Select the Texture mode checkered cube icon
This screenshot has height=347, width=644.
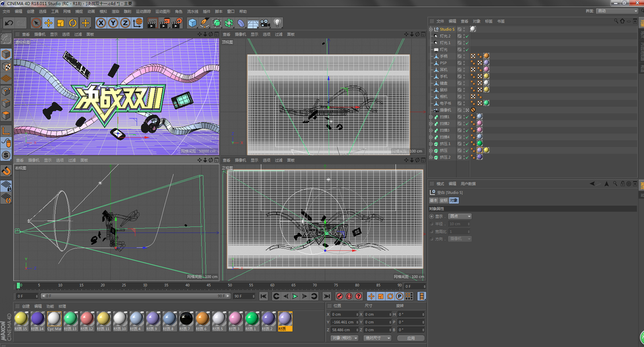coord(6,66)
